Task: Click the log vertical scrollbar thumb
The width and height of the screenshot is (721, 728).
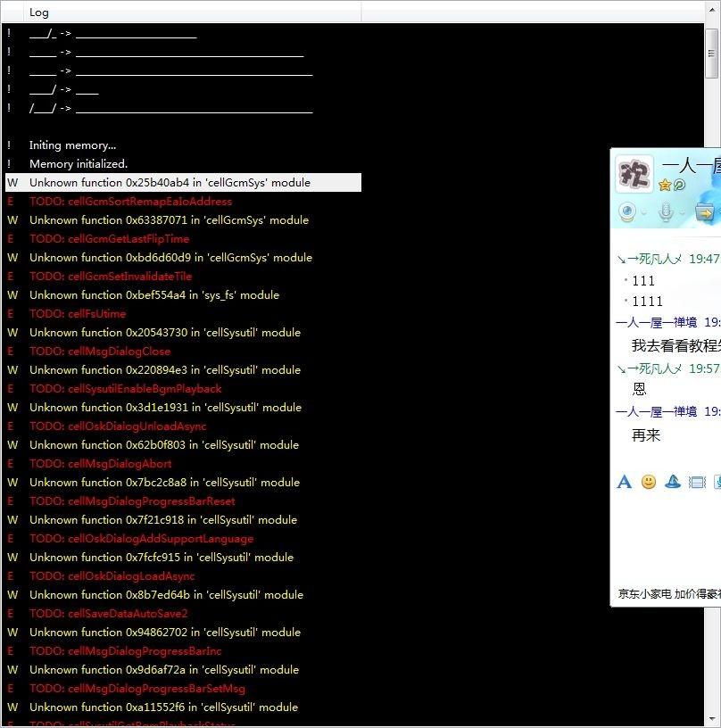Action: coord(712,54)
